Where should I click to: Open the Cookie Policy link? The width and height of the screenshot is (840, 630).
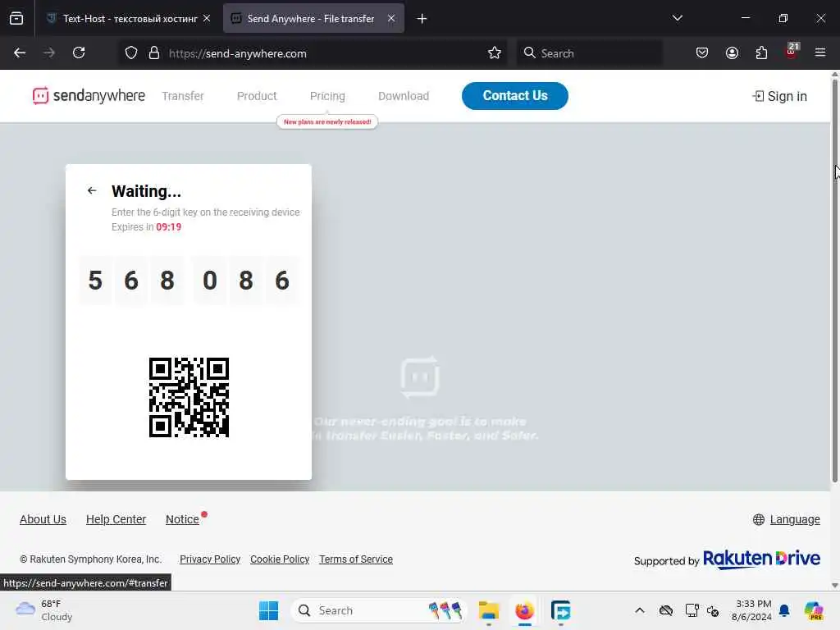pyautogui.click(x=280, y=559)
